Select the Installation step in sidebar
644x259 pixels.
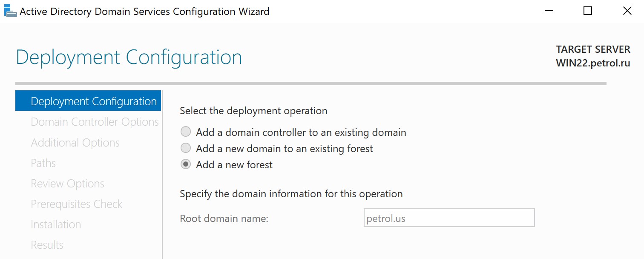[56, 224]
